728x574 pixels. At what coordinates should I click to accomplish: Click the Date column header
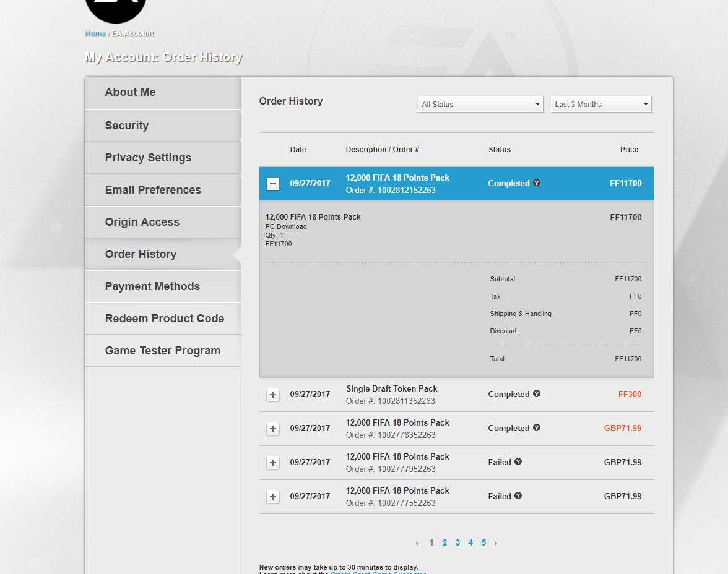pyautogui.click(x=298, y=150)
